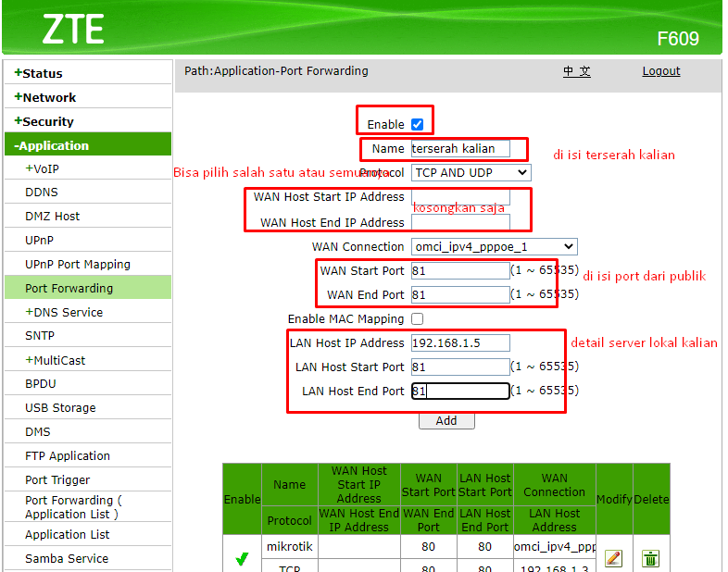728x572 pixels.
Task: Click the ZTE logo in header
Action: click(x=72, y=31)
